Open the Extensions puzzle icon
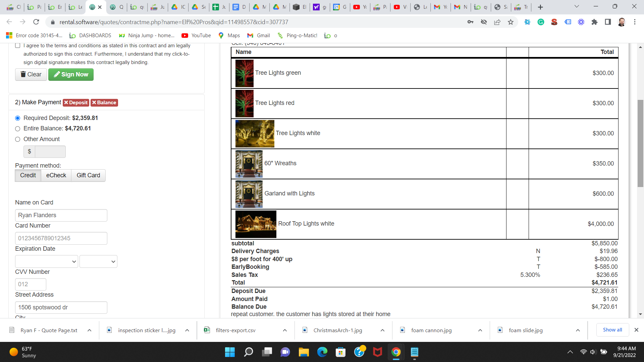This screenshot has height=362, width=644. pyautogui.click(x=594, y=22)
